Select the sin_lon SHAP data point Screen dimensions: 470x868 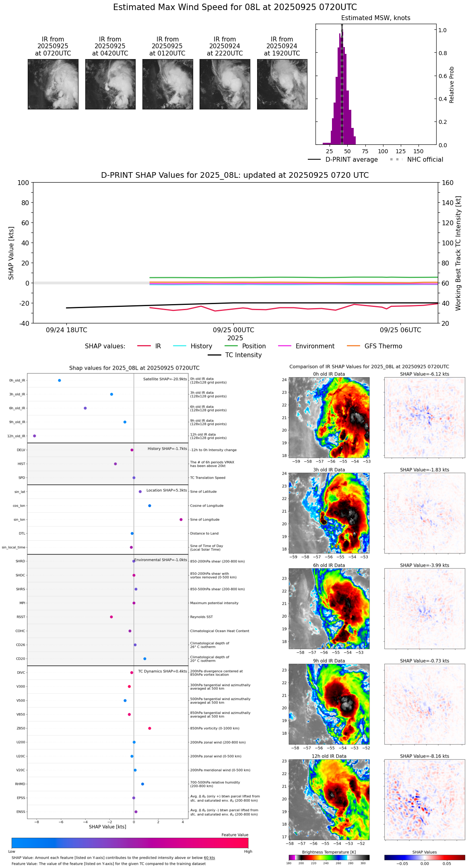[x=181, y=519]
